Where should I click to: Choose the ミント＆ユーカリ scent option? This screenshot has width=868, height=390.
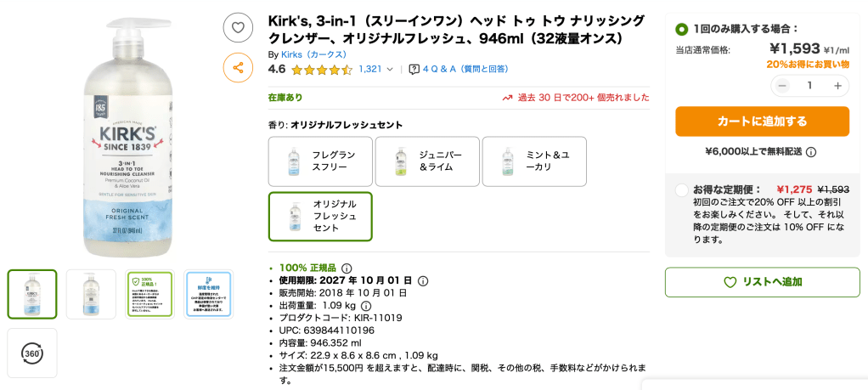point(533,161)
